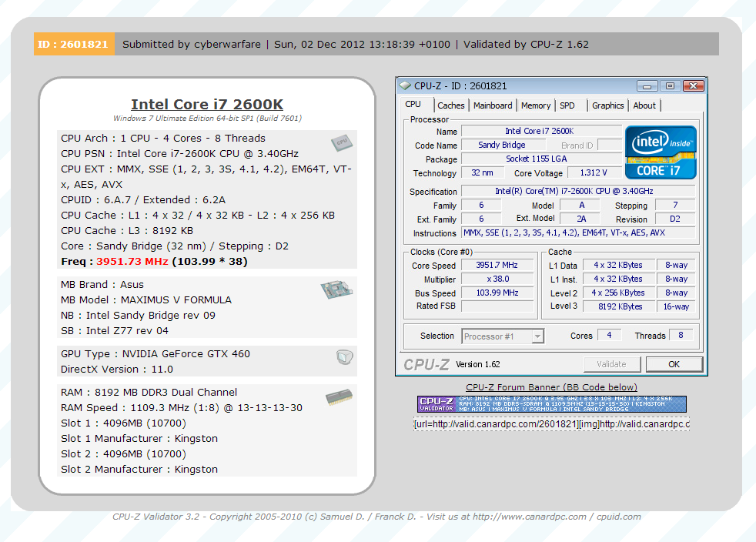Image resolution: width=756 pixels, height=542 pixels.
Task: Click the Core Speed value 3951.7 MHz
Action: 497,265
